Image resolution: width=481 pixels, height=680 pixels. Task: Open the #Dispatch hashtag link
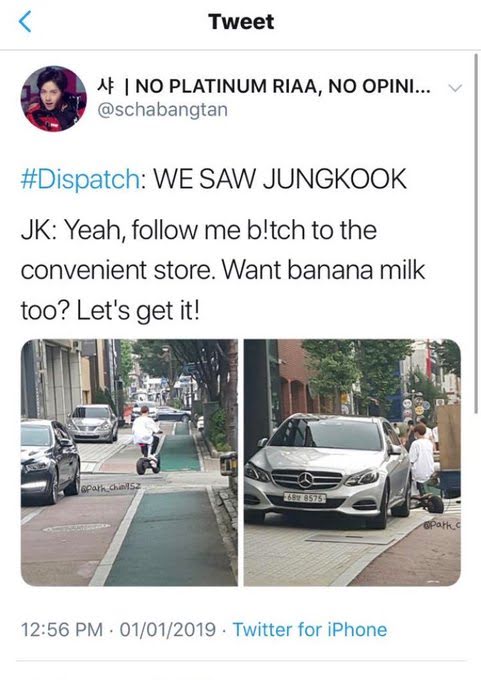80,179
